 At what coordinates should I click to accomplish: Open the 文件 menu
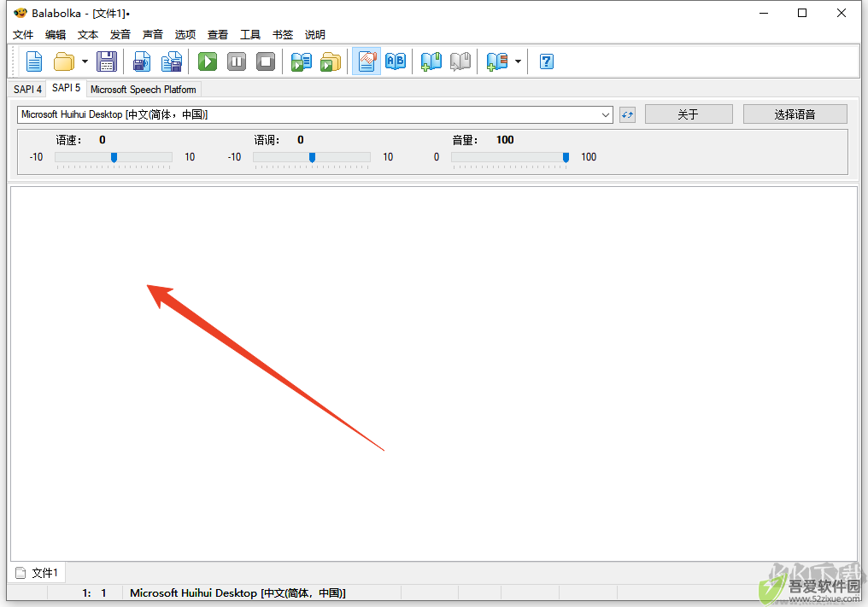coord(23,34)
